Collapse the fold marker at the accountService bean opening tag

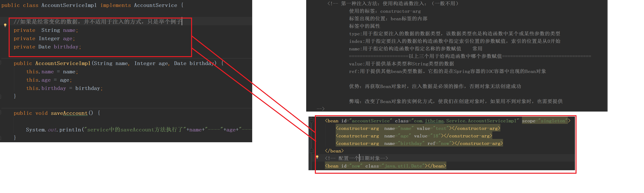pyautogui.click(x=312, y=121)
